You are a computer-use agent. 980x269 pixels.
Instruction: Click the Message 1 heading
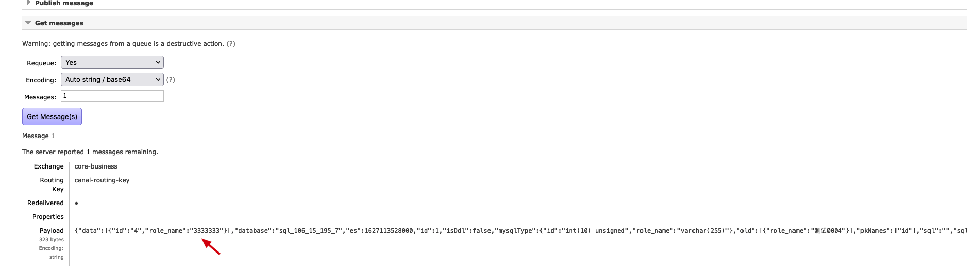(38, 136)
